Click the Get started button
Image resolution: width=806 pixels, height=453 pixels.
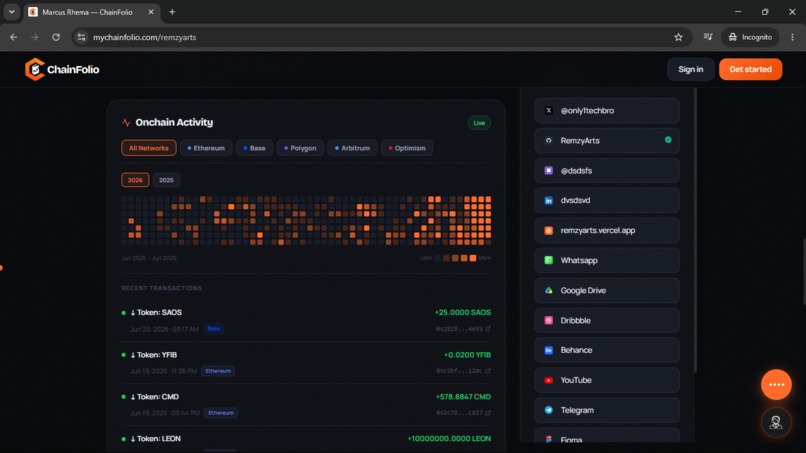(x=750, y=69)
